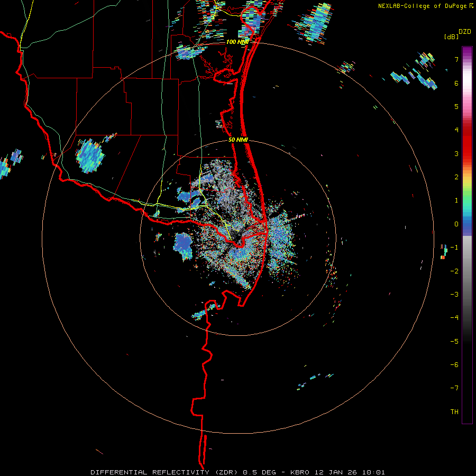This screenshot has width=476, height=476.
Task: Click the DZD legend title
Action: 465,32
